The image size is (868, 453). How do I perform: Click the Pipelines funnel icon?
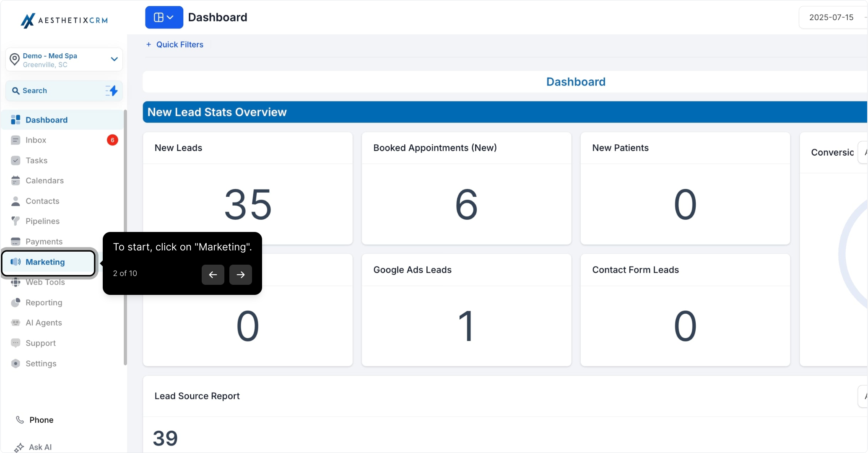16,221
